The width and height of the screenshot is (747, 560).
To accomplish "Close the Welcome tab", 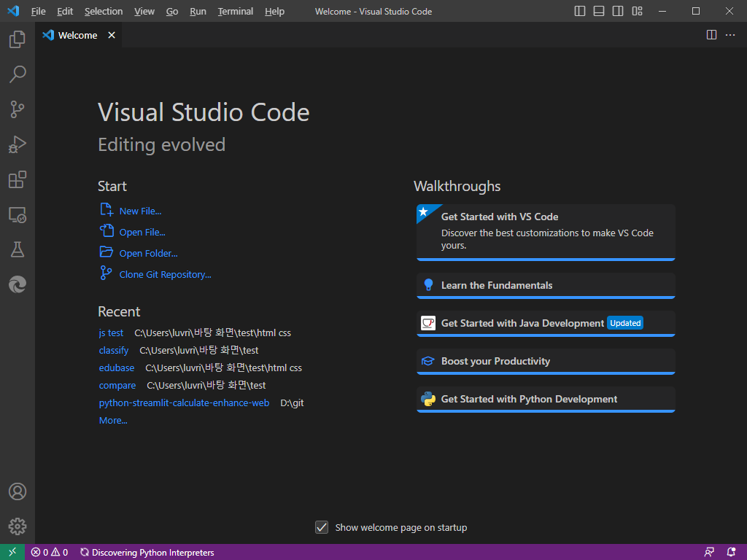I will click(x=112, y=35).
